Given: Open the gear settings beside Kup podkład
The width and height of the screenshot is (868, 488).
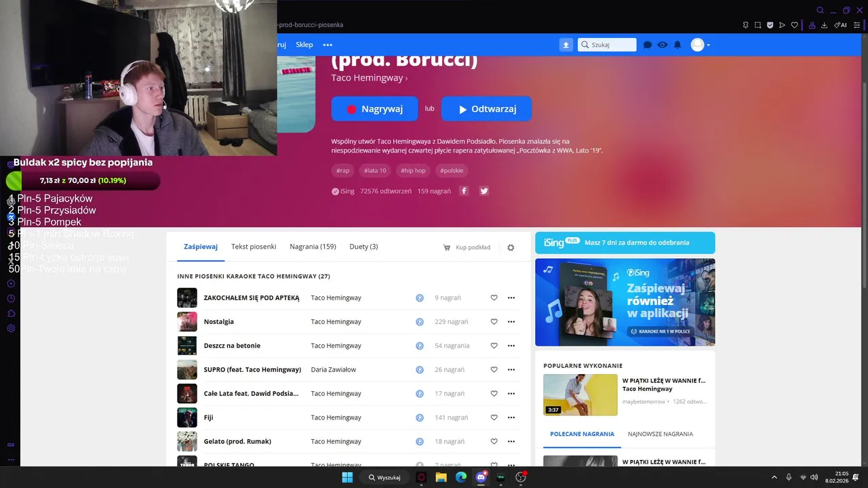Looking at the screenshot, I should 511,247.
